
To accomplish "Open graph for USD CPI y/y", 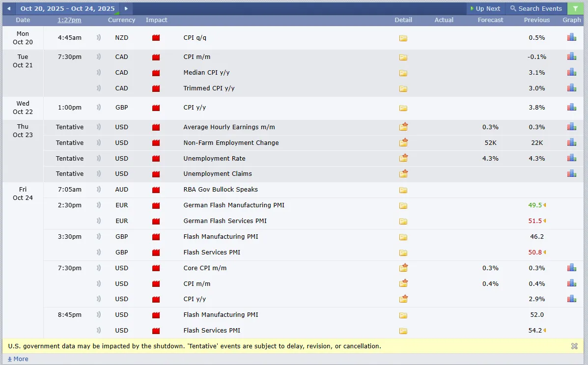I will tap(571, 299).
